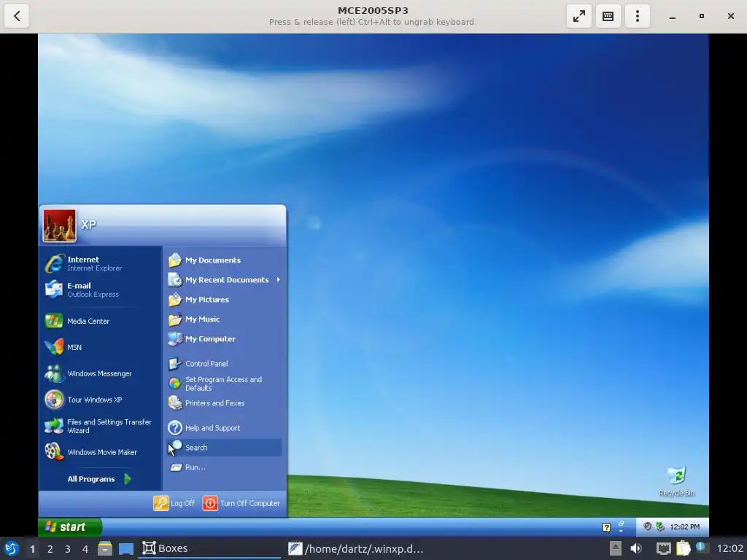The height and width of the screenshot is (560, 747).
Task: Open Internet Explorer from Start menu
Action: point(101,263)
